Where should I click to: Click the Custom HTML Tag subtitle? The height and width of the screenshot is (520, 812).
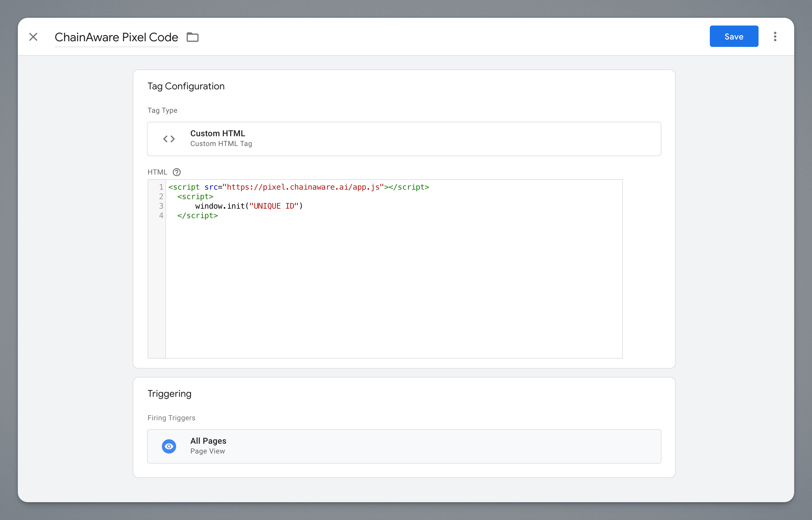pyautogui.click(x=221, y=144)
